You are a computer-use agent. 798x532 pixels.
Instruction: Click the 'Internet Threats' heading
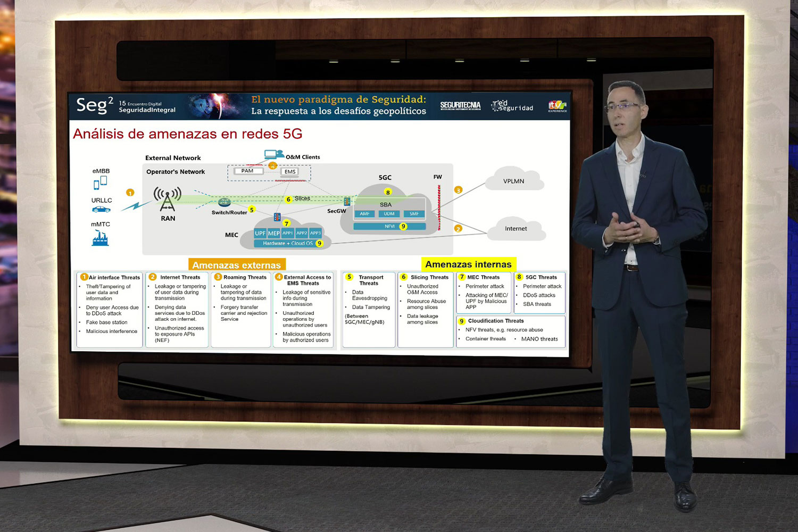pyautogui.click(x=180, y=277)
